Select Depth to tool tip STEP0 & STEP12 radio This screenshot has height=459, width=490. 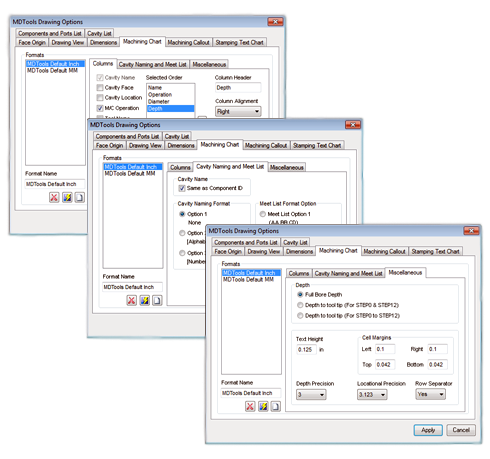300,305
